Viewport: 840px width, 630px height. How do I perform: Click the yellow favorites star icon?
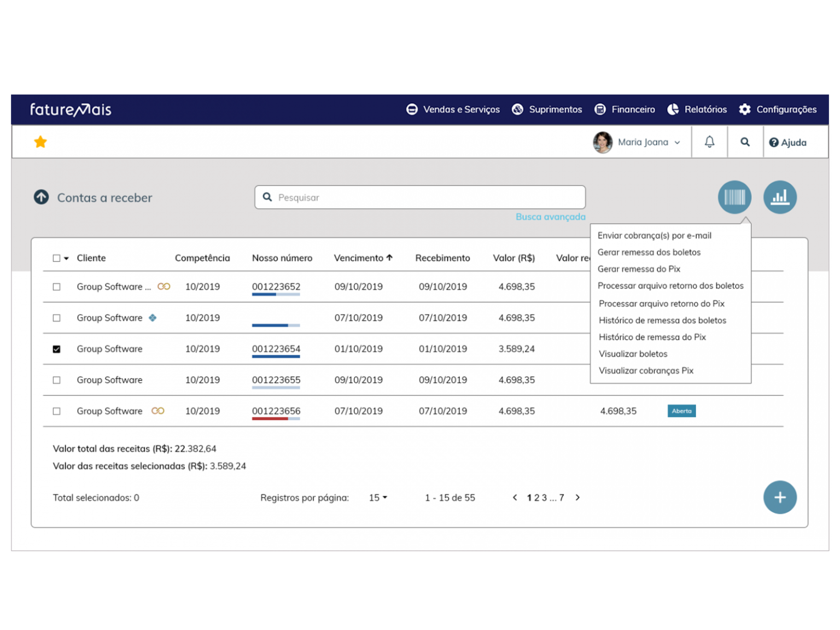pyautogui.click(x=40, y=142)
